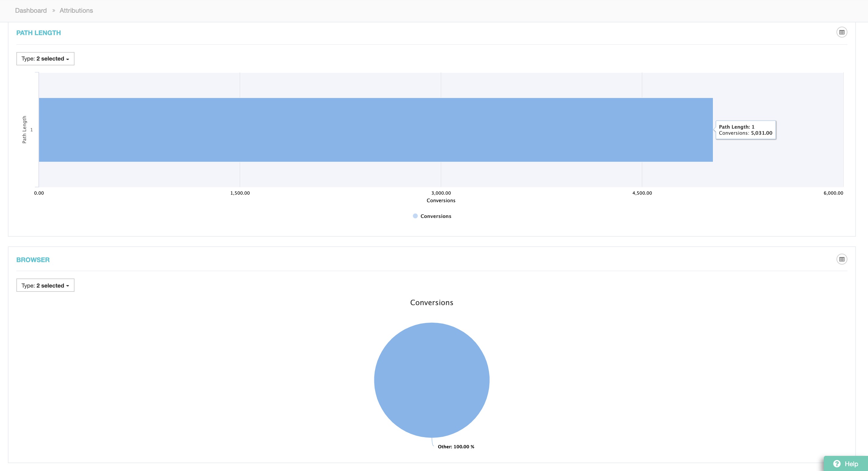This screenshot has height=471, width=868.
Task: Click the breadcrumb separator arrow icon
Action: click(54, 10)
